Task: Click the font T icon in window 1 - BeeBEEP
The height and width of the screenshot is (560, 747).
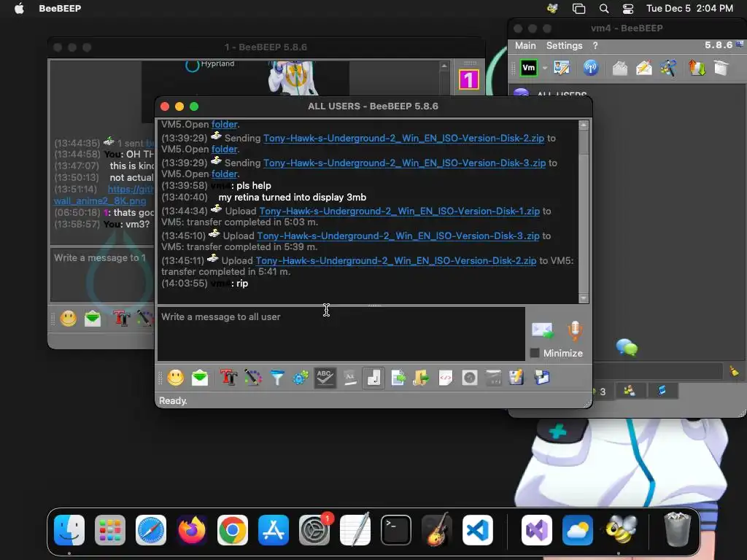Action: point(122,318)
